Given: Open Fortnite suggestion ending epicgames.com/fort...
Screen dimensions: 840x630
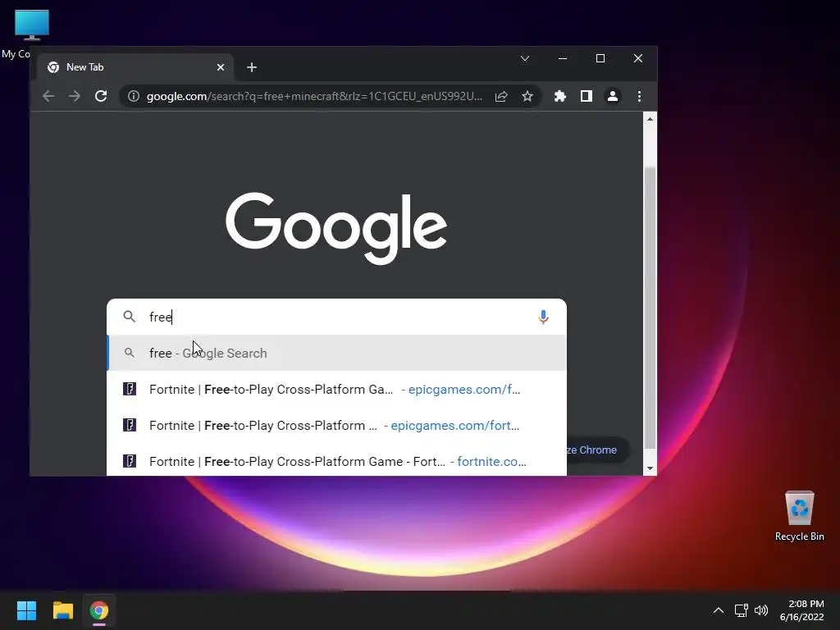Looking at the screenshot, I should coord(336,426).
